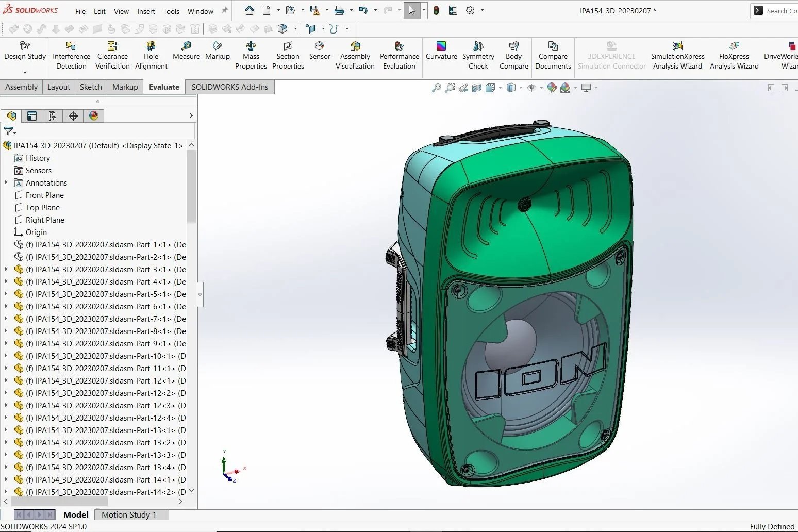Open the DisplayManager tab icon
The width and height of the screenshot is (798, 532).
[94, 116]
